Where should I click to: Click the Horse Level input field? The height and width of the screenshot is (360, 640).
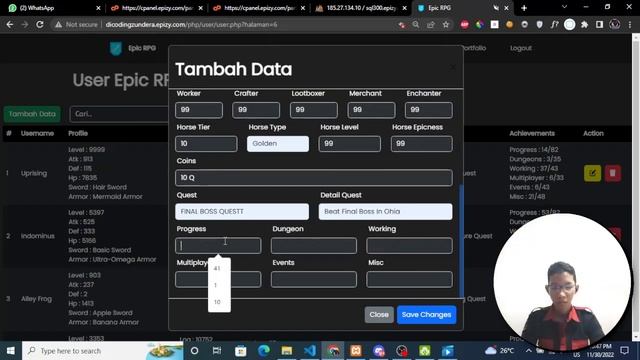[x=349, y=144]
